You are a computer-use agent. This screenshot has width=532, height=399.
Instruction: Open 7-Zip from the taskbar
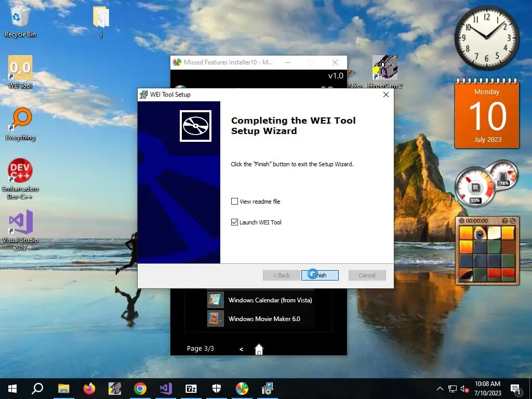click(191, 389)
